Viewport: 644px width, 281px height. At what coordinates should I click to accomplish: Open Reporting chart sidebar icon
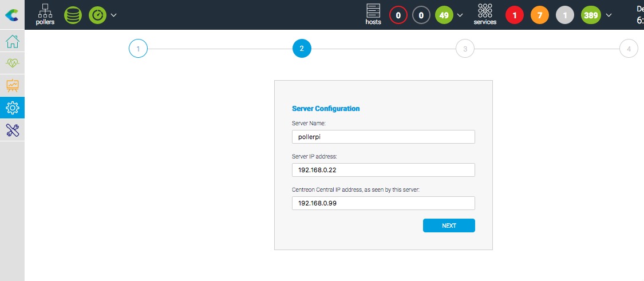click(13, 86)
